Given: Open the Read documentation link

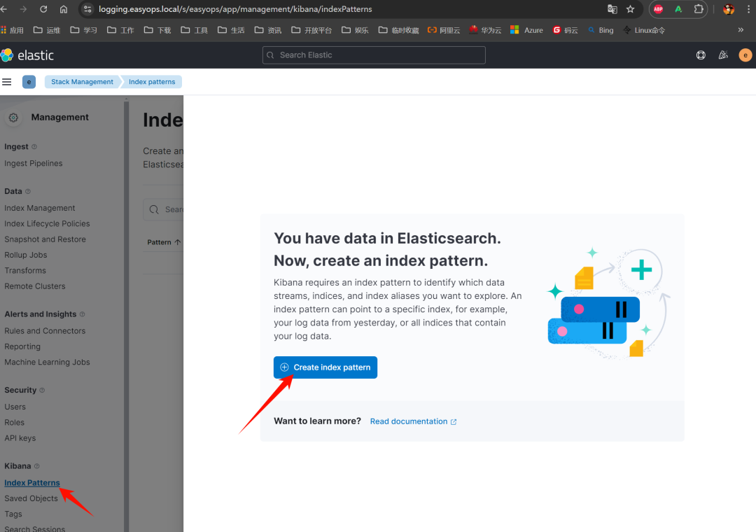Looking at the screenshot, I should tap(413, 421).
